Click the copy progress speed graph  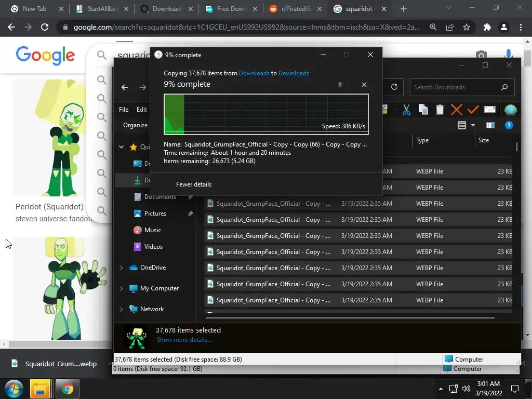[x=266, y=114]
